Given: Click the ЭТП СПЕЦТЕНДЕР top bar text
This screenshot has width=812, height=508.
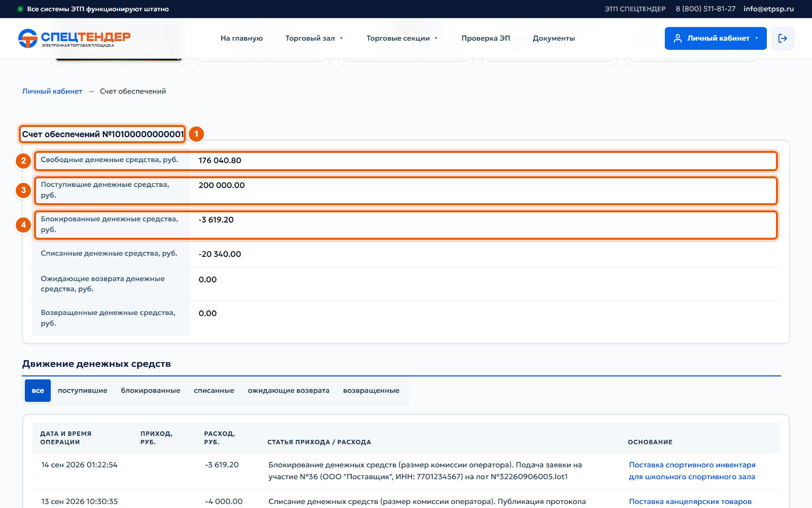Looking at the screenshot, I should tap(635, 9).
